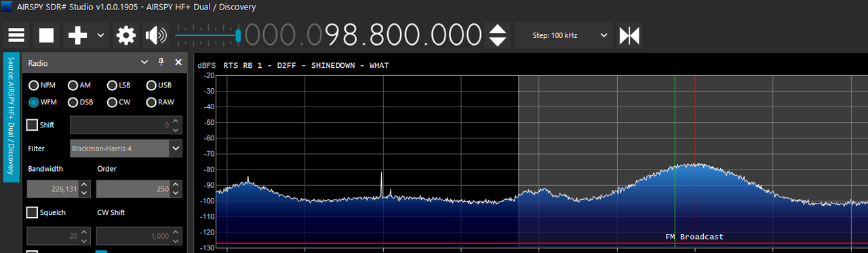868x253 pixels.
Task: Select NFM mode
Action: pos(41,85)
